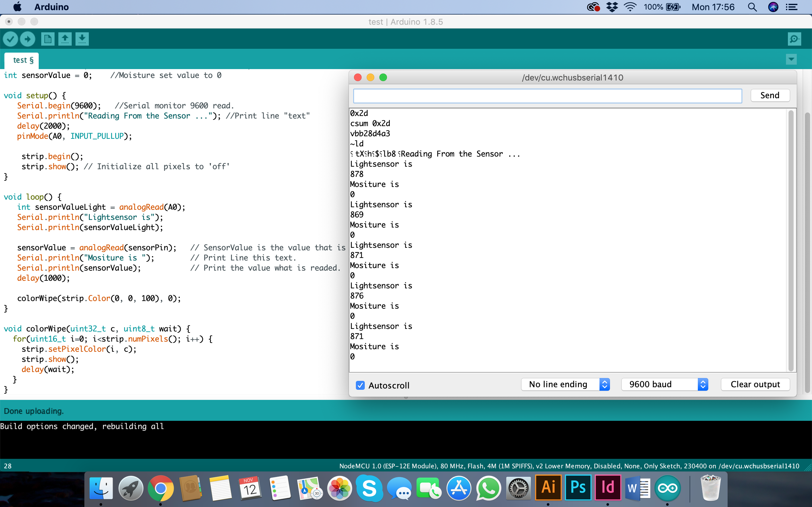Open a sketch with the Open icon

tap(65, 39)
